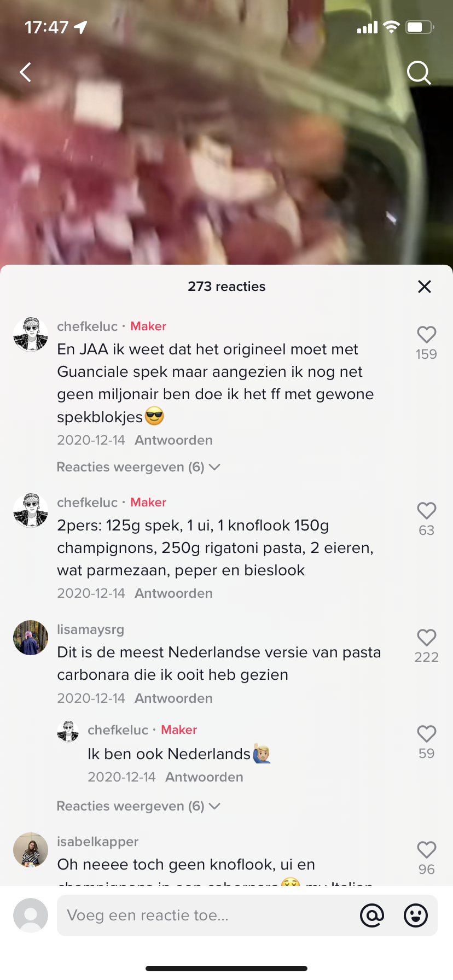
Task: Open lisamaysrg's profile picture
Action: [x=31, y=638]
